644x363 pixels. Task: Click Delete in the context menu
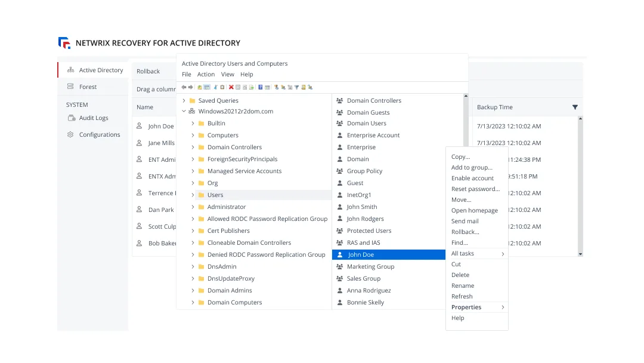(460, 275)
